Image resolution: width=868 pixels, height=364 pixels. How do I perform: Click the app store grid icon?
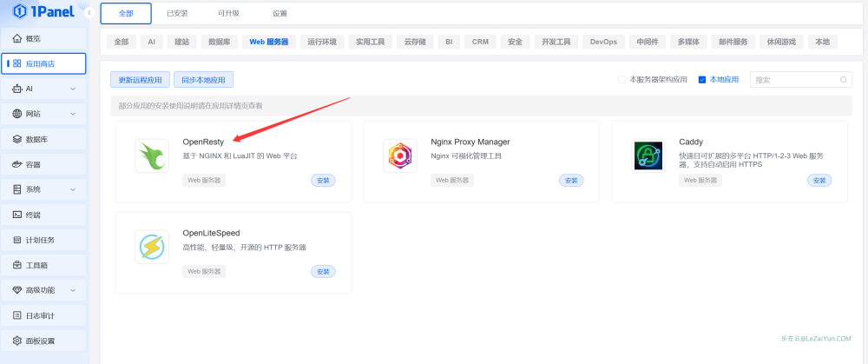point(16,63)
